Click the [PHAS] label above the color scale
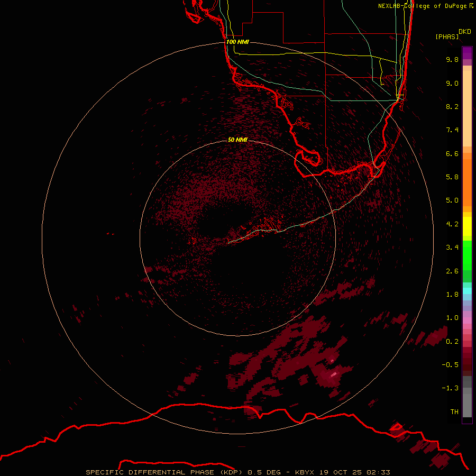476x476 pixels. 447,36
